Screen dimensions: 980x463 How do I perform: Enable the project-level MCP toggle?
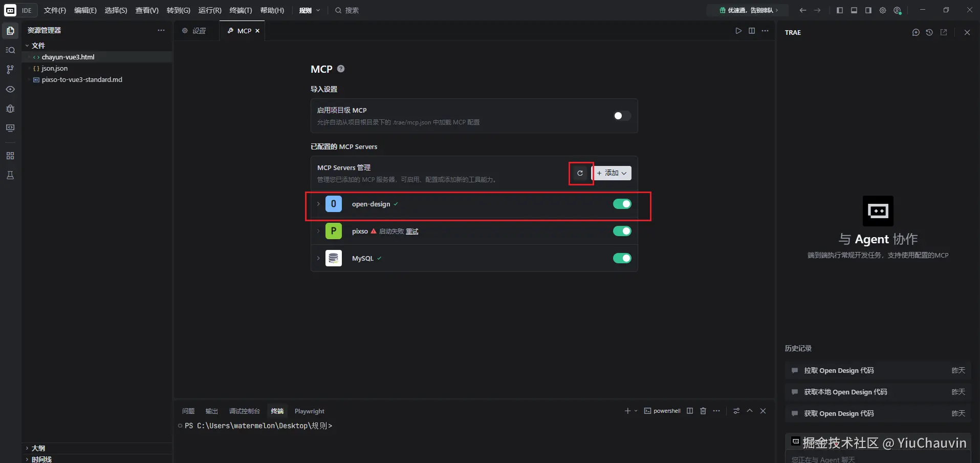[622, 116]
